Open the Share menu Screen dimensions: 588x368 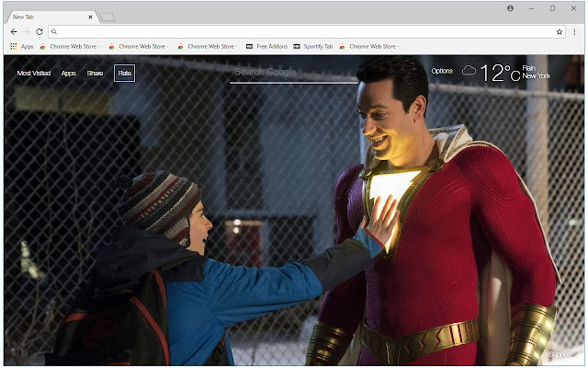95,74
